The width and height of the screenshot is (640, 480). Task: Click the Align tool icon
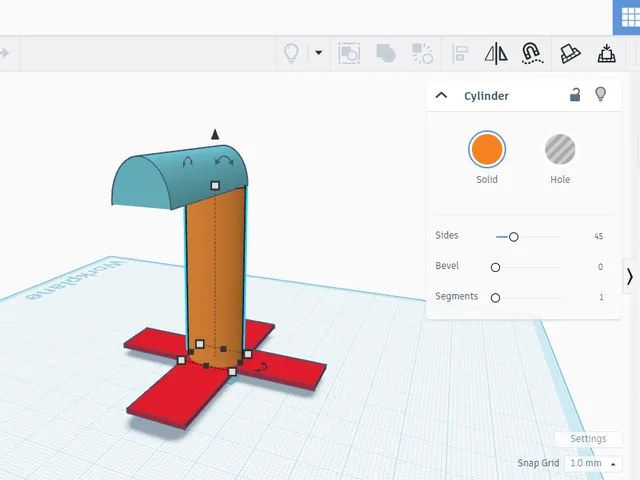point(460,53)
